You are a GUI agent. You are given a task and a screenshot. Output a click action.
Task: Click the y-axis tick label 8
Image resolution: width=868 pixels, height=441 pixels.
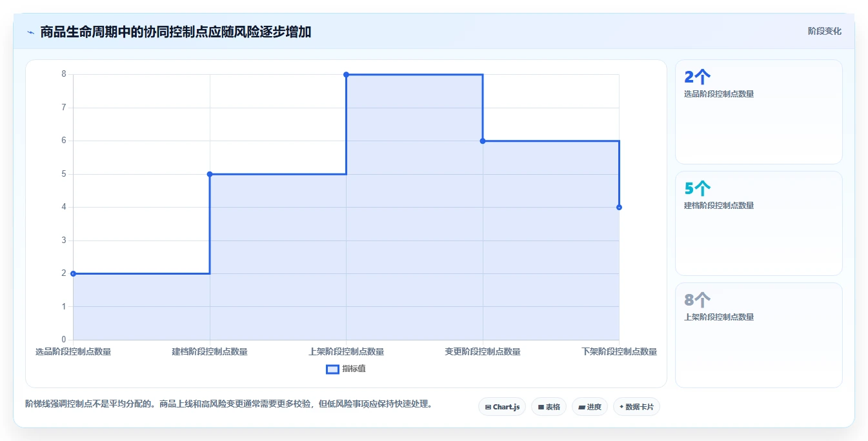64,74
